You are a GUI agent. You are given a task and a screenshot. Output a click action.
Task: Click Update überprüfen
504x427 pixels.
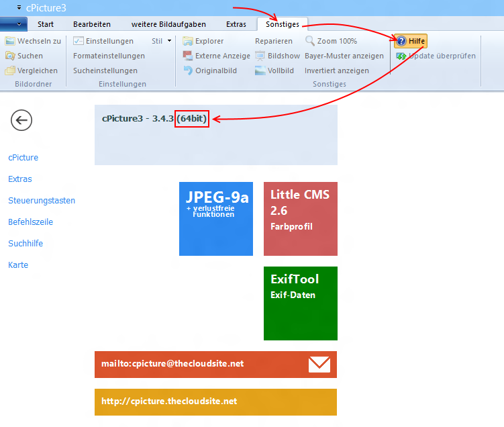436,56
